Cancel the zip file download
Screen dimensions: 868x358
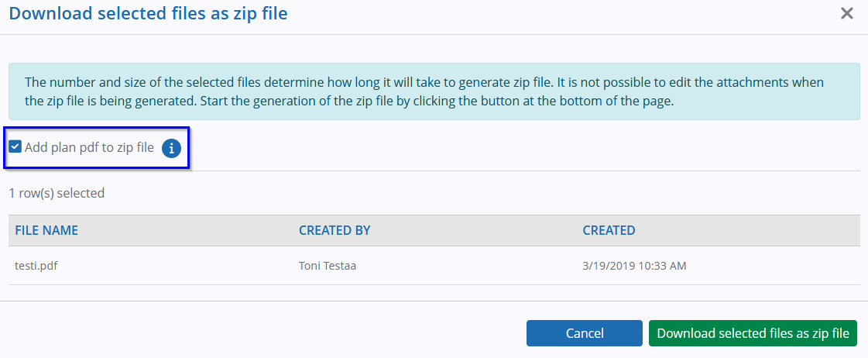tap(585, 333)
